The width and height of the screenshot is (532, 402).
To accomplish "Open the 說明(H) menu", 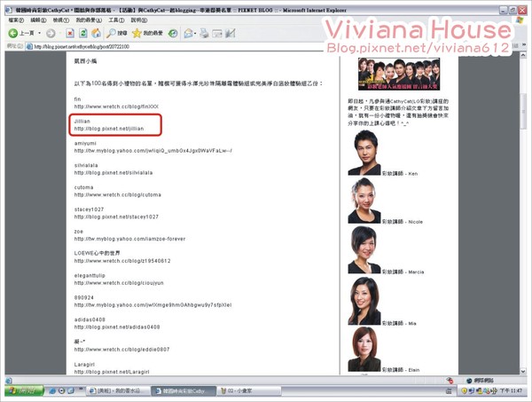I will 139,20.
